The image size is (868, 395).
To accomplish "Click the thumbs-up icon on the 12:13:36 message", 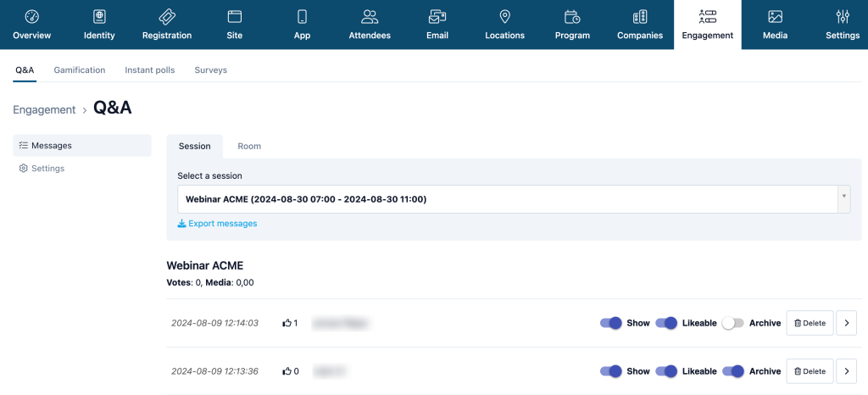I will 287,371.
